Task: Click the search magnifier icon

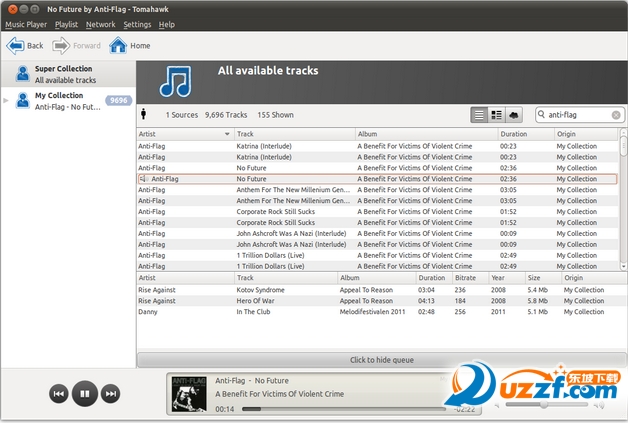Action: point(541,115)
